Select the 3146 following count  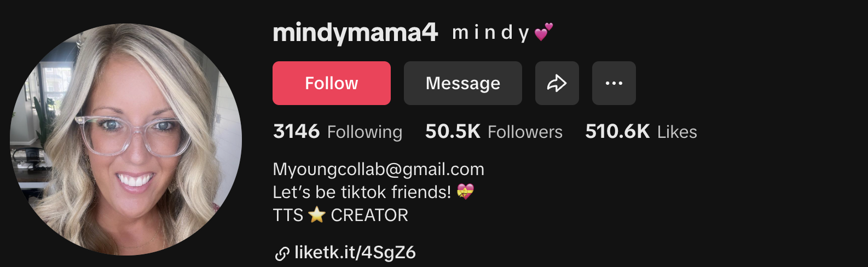click(296, 131)
